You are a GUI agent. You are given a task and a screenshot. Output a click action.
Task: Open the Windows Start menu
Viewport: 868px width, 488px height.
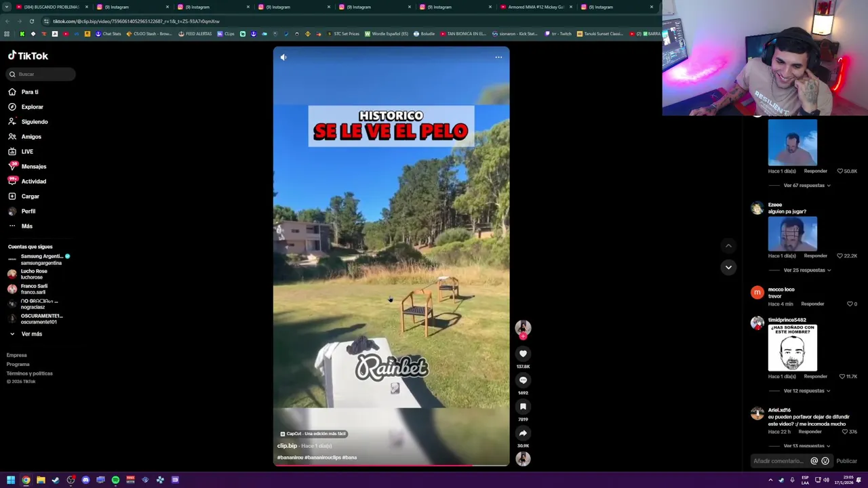(x=11, y=480)
